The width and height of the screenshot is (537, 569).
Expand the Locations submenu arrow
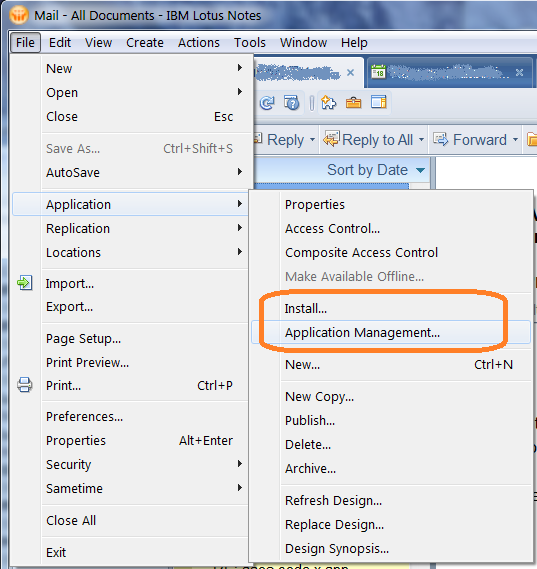click(239, 252)
